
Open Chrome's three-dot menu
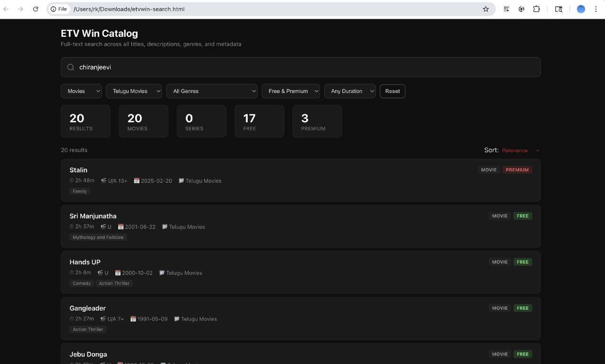596,9
